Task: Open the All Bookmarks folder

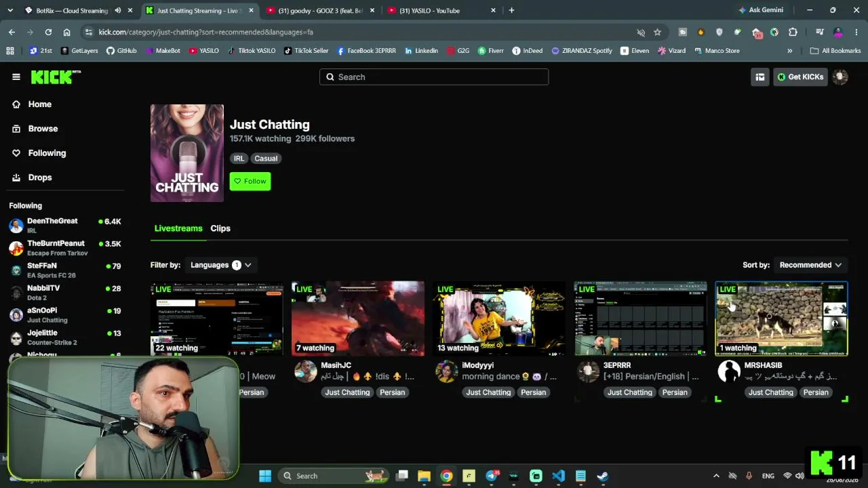Action: (x=835, y=51)
